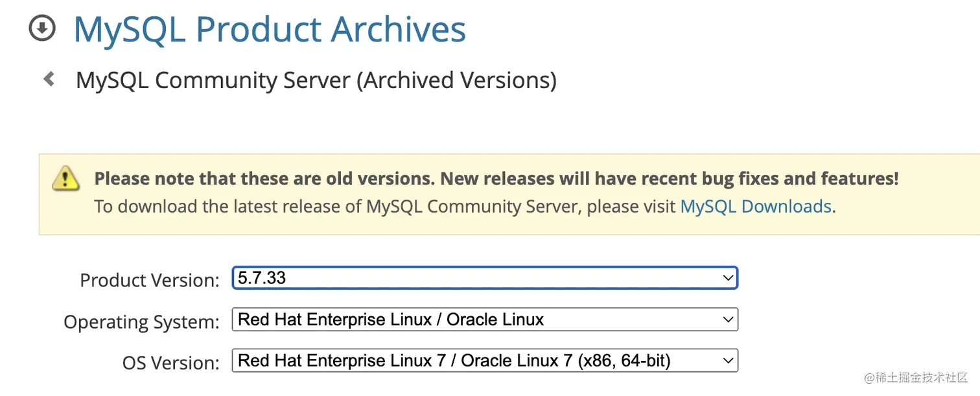Select the 5.7.33 version value text
This screenshot has height=396, width=980.
[262, 278]
